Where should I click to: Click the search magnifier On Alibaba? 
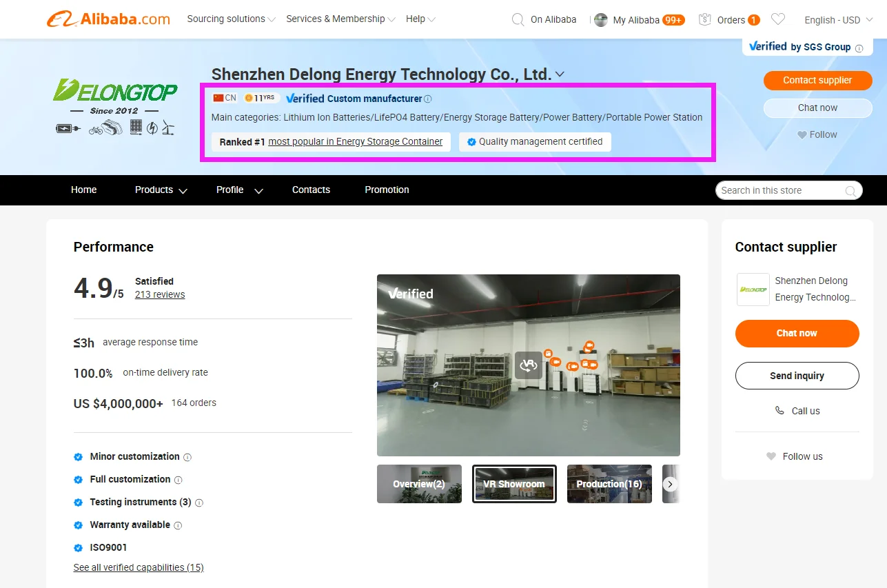point(518,19)
